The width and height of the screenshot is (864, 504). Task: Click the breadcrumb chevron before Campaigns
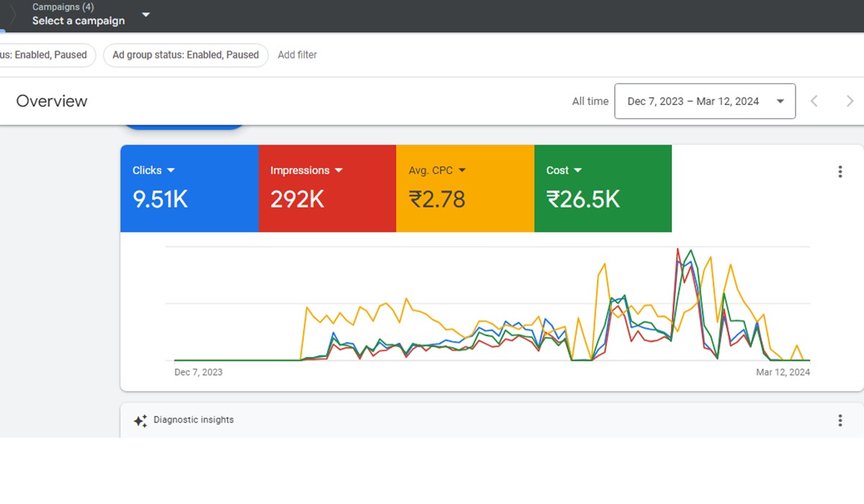tap(12, 14)
